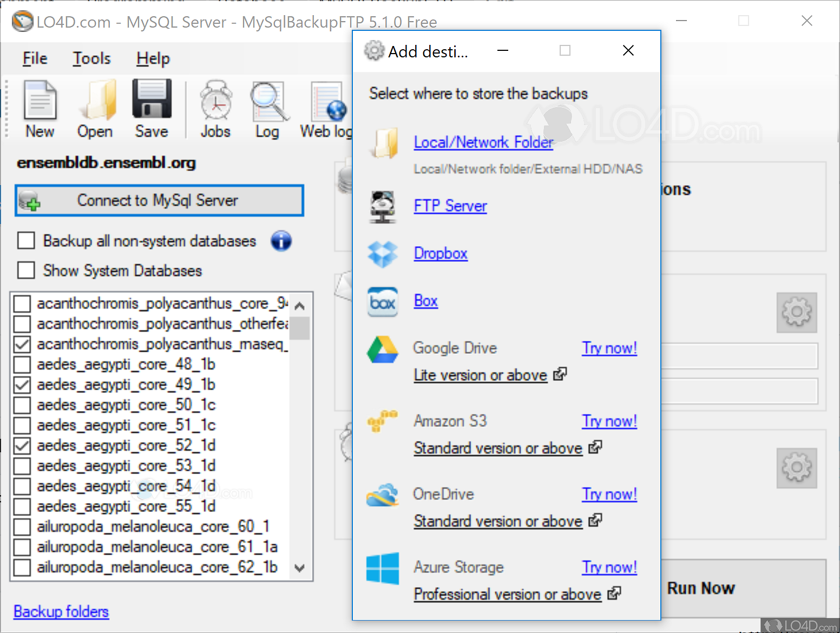Uncheck aedes_aegypti_core_49_1b database
The image size is (840, 633).
[22, 385]
